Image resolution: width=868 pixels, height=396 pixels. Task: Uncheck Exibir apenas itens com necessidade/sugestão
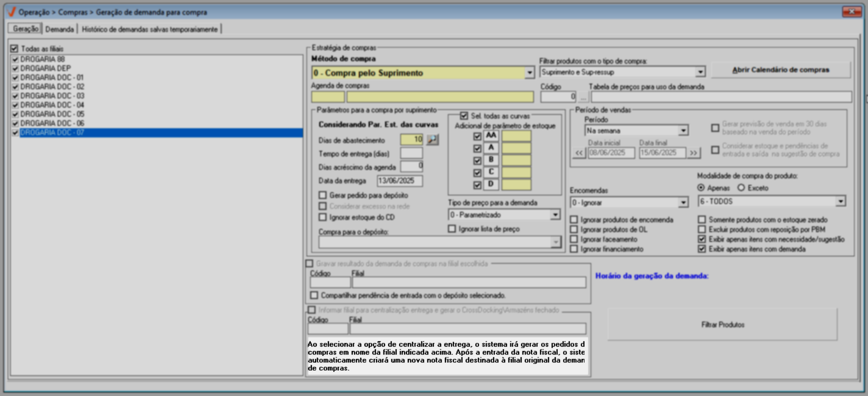702,239
